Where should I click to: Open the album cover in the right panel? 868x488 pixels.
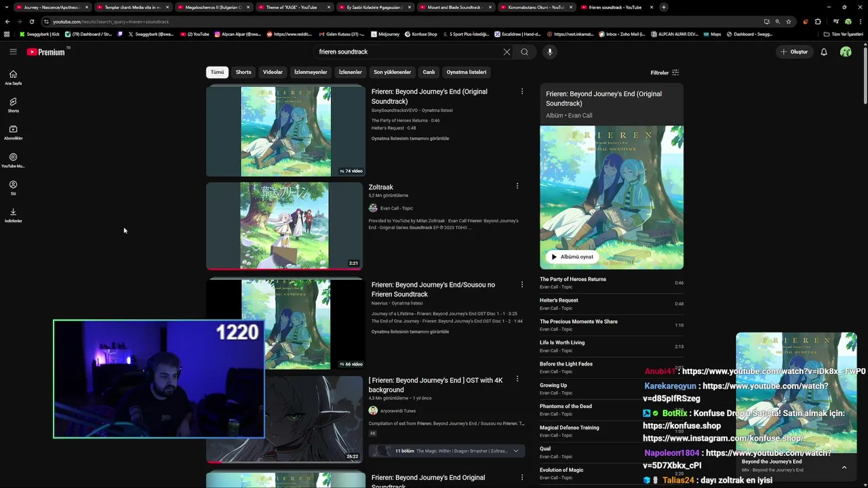tap(612, 197)
